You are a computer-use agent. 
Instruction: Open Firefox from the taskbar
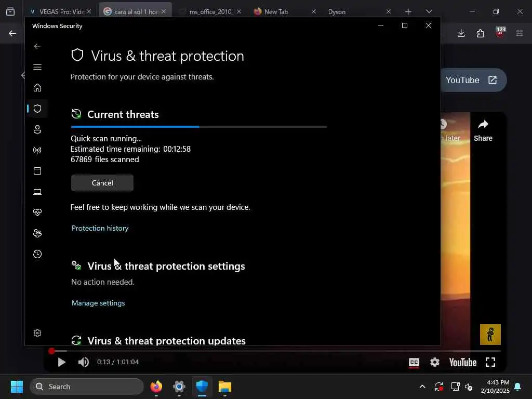pyautogui.click(x=156, y=387)
